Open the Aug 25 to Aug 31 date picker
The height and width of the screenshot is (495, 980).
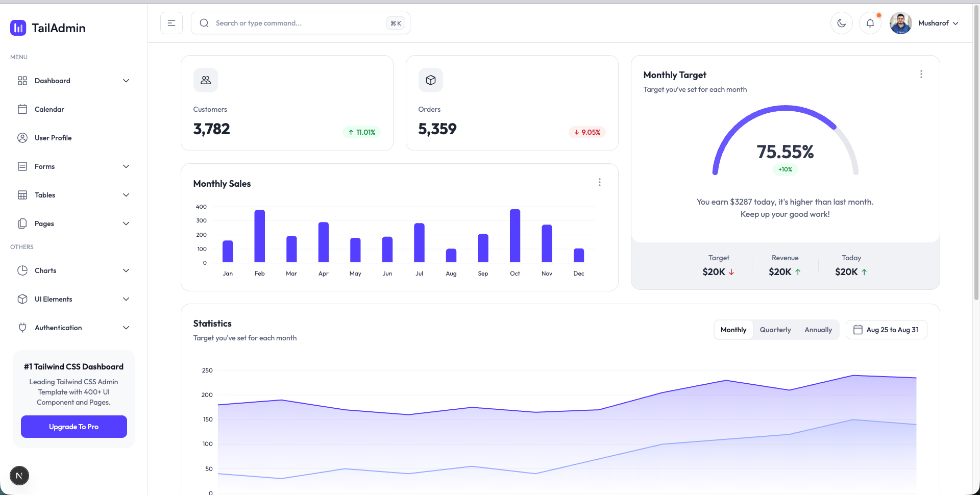(887, 330)
